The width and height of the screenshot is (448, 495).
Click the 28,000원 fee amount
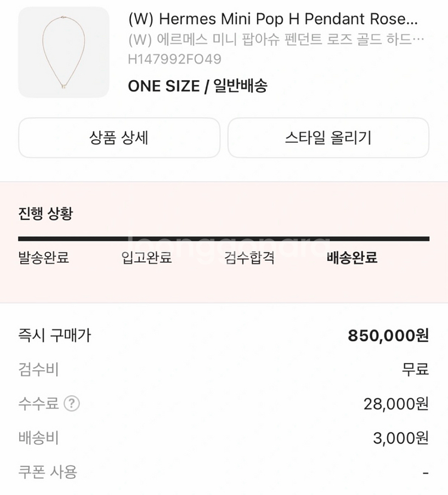click(x=396, y=404)
